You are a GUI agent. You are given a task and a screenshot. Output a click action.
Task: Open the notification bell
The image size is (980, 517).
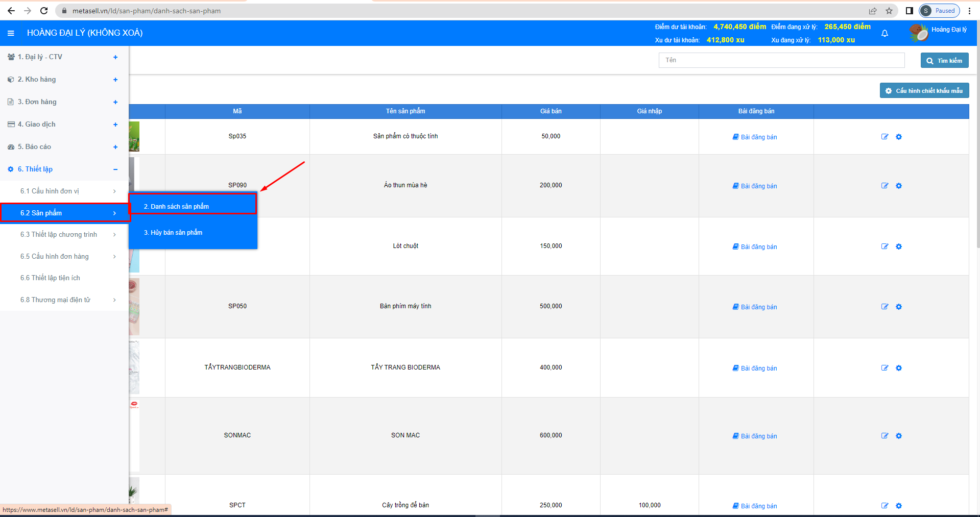(885, 33)
